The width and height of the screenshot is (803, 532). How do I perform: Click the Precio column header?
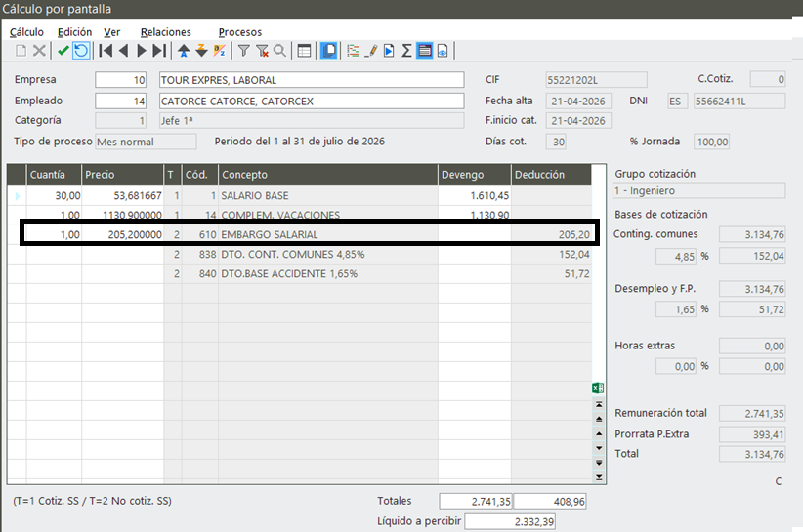pyautogui.click(x=122, y=175)
